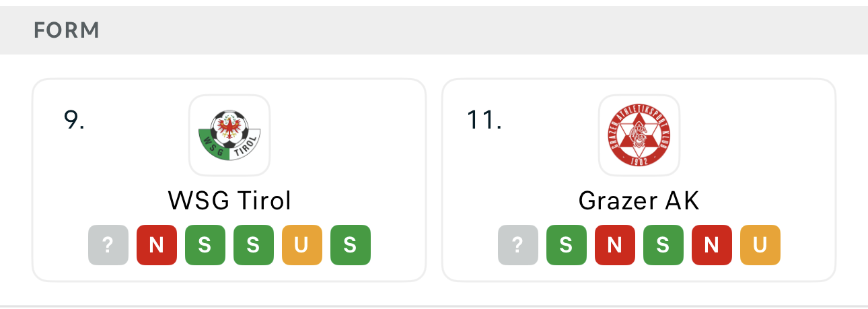Select Grazer AK's first red N badge
868x309 pixels.
point(615,245)
